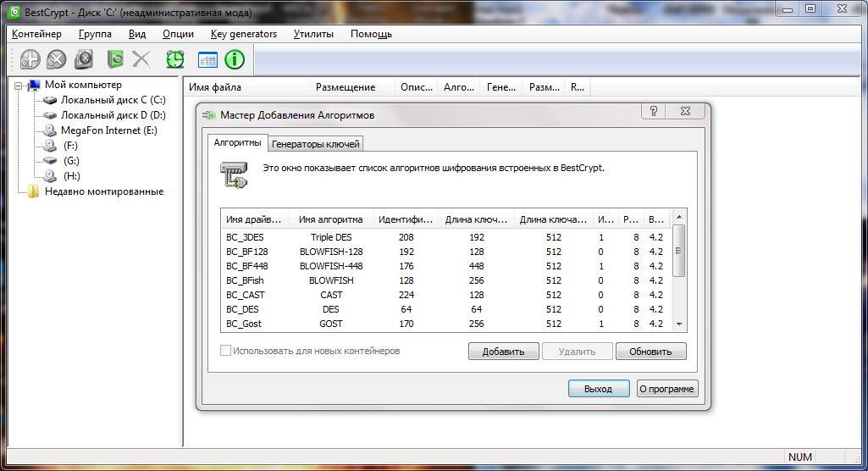Image resolution: width=868 pixels, height=471 pixels.
Task: Click the Обновить button
Action: coord(650,352)
